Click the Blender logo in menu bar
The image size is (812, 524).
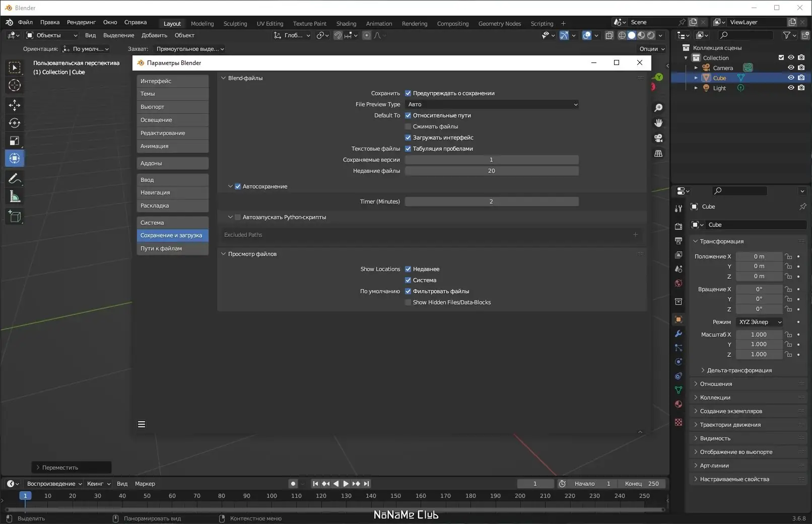coord(9,22)
